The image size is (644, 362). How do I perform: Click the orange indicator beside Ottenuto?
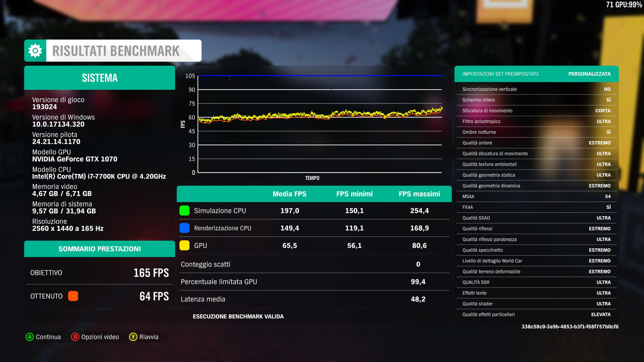click(x=73, y=296)
